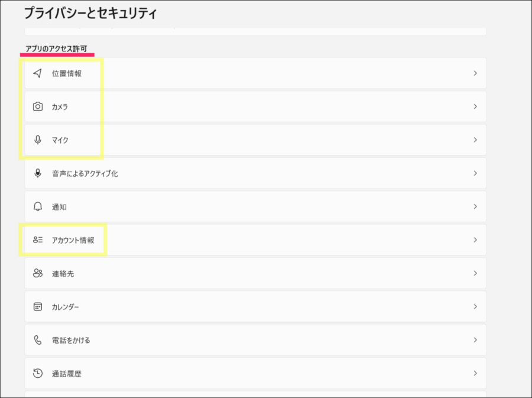Viewport: 532px width, 398px height.
Task: Expand 通知 with its chevron arrow
Action: pyautogui.click(x=475, y=207)
